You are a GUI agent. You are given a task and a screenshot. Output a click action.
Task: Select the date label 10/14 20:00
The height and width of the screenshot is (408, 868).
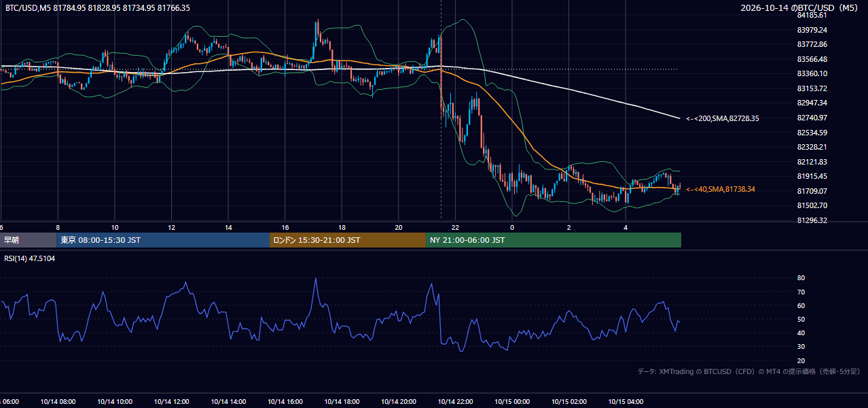tap(399, 401)
